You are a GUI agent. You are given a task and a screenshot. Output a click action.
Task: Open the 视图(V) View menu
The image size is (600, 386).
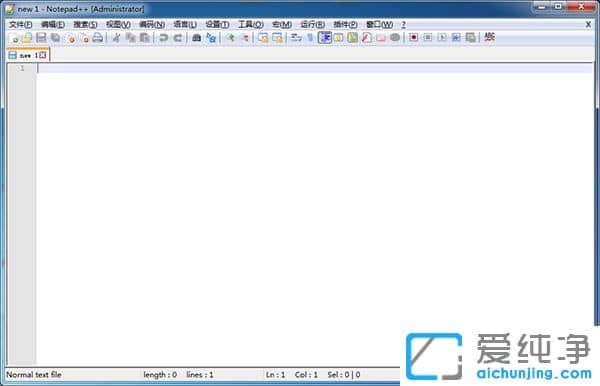pos(118,25)
